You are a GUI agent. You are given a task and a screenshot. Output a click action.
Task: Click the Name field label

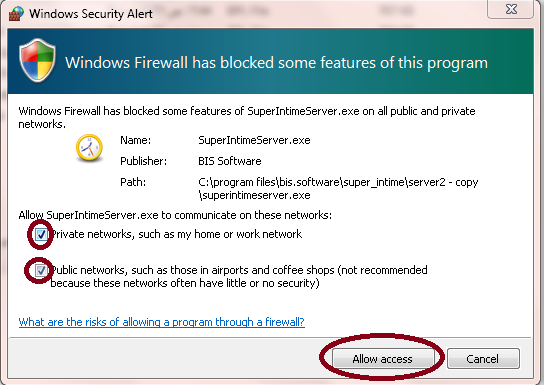point(135,140)
